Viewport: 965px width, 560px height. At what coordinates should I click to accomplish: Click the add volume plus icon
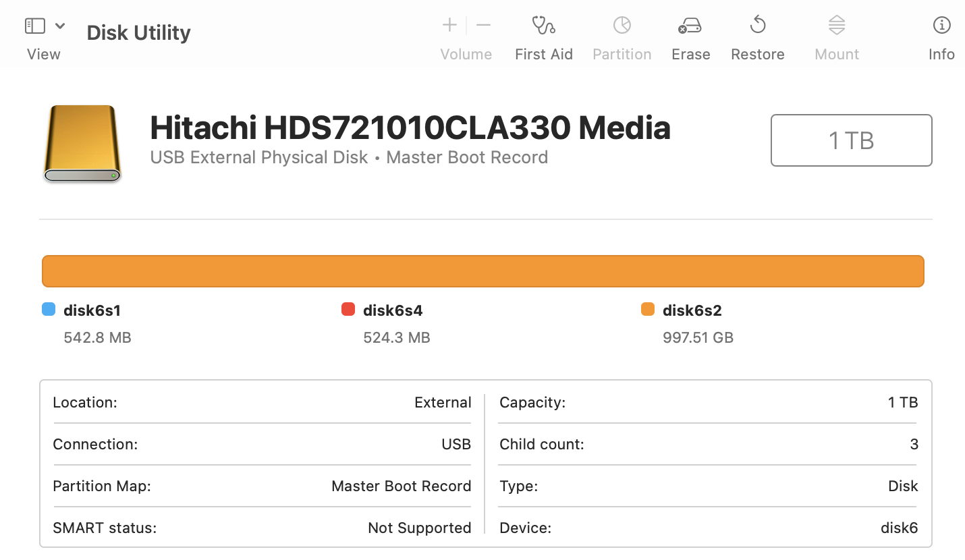tap(449, 26)
